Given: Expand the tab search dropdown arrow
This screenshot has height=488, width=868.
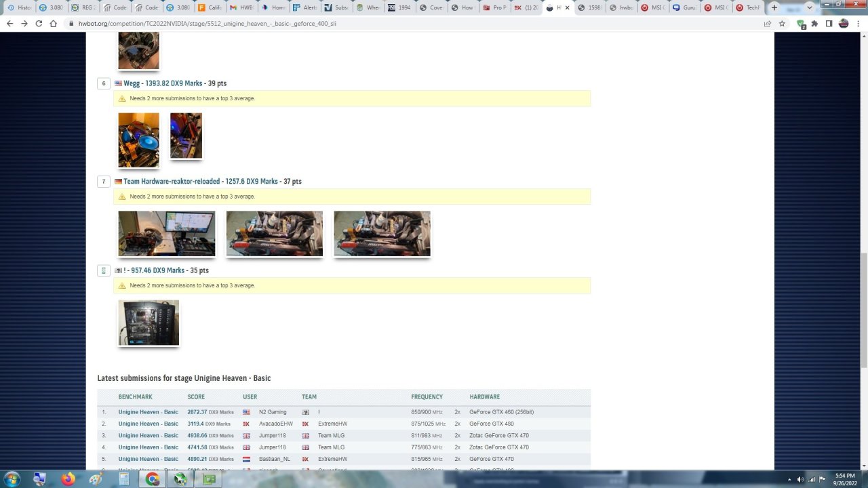Looking at the screenshot, I should pos(809,7).
